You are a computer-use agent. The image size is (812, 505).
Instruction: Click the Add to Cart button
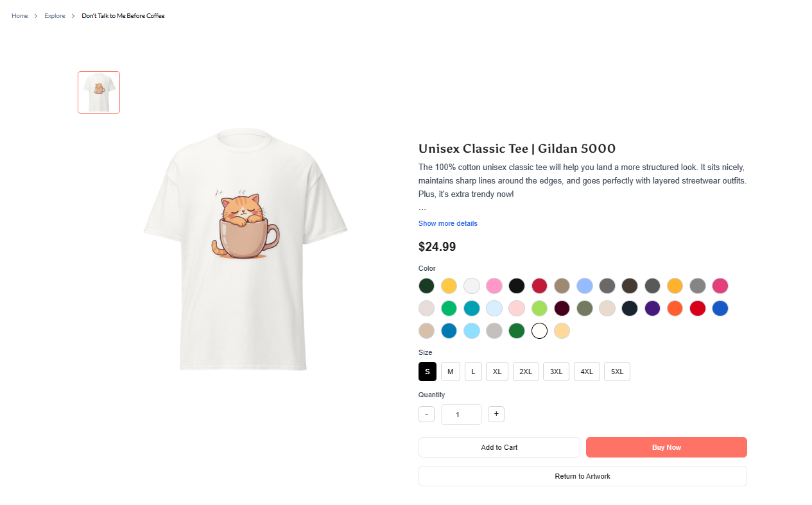(x=499, y=447)
